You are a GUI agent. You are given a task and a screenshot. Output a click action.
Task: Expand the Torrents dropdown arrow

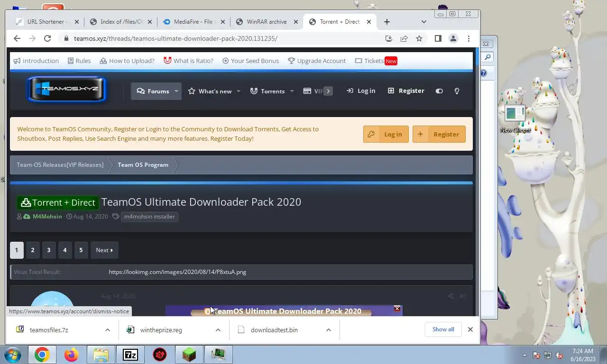[292, 91]
